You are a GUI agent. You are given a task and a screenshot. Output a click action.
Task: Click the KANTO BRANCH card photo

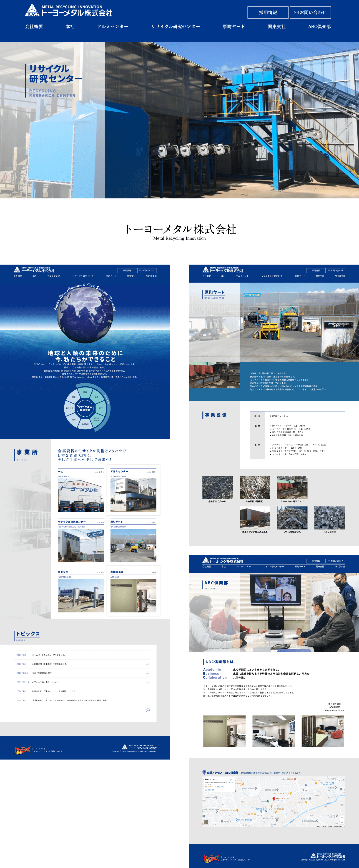(80, 596)
